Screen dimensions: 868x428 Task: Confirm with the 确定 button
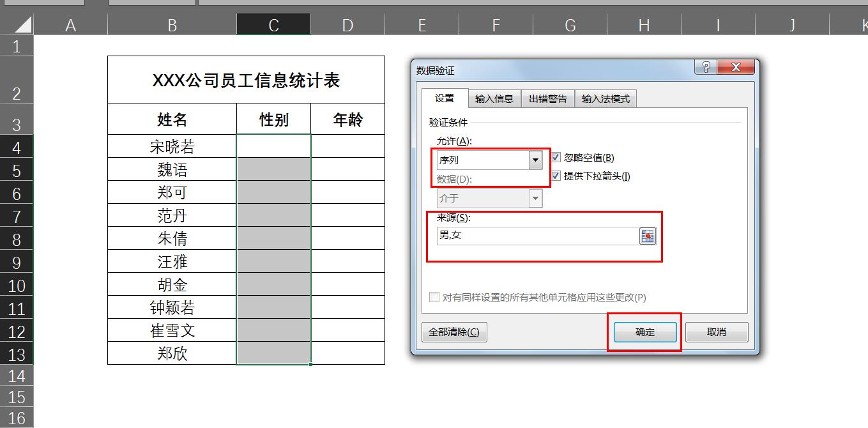click(x=645, y=332)
